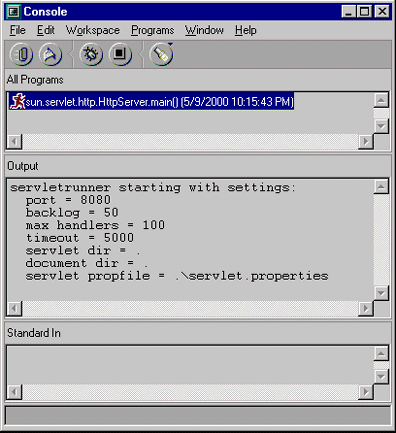Select the sun.servlet.http.HttpServer.main() program entry
Screen dimensions: 396x433
pyautogui.click(x=152, y=101)
